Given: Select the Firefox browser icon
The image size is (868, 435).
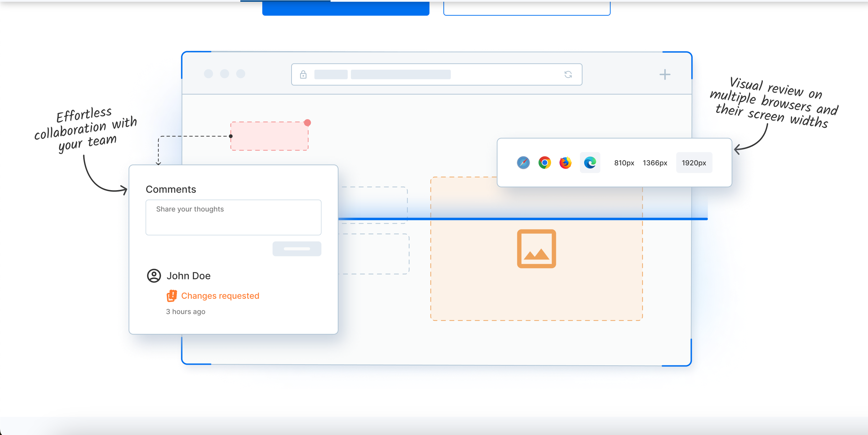Looking at the screenshot, I should click(565, 163).
